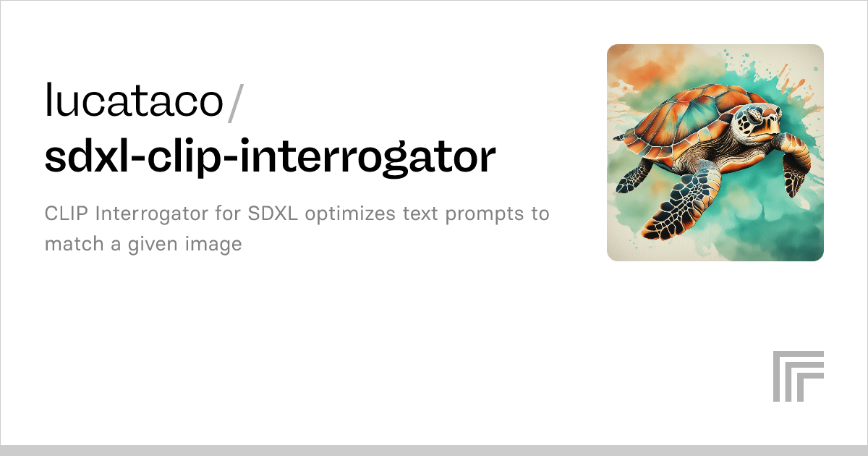Select the sdxl-clip-interrogator model title
868x456 pixels.
point(271,157)
